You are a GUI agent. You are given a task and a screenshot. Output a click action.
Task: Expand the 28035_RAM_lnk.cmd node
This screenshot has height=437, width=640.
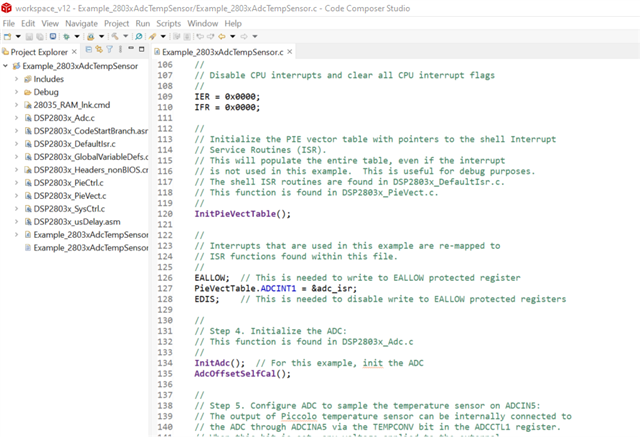coord(16,105)
